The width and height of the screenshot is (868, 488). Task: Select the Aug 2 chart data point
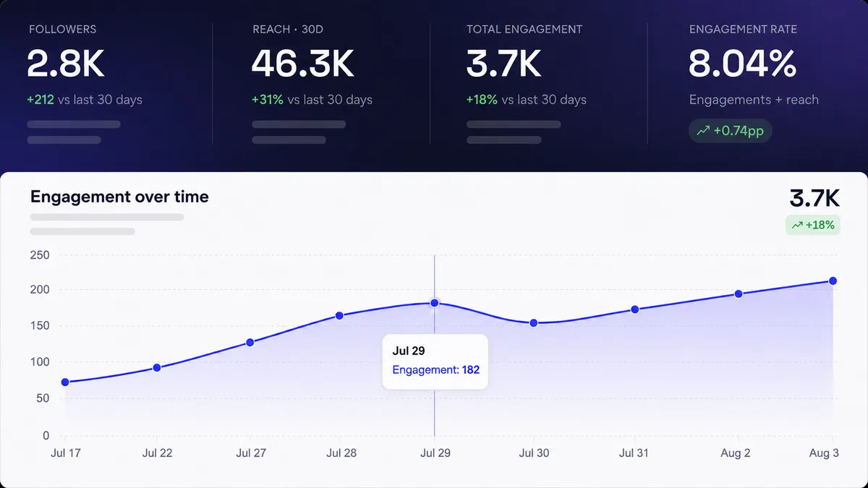[739, 294]
